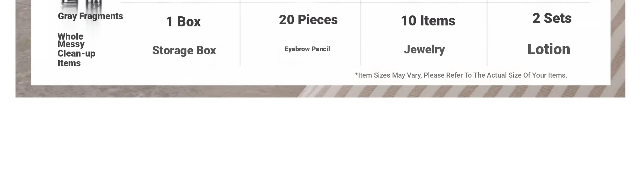Viewport: 644px width, 169px height.
Task: Click the word Messy in the side caption
Action: click(x=71, y=44)
